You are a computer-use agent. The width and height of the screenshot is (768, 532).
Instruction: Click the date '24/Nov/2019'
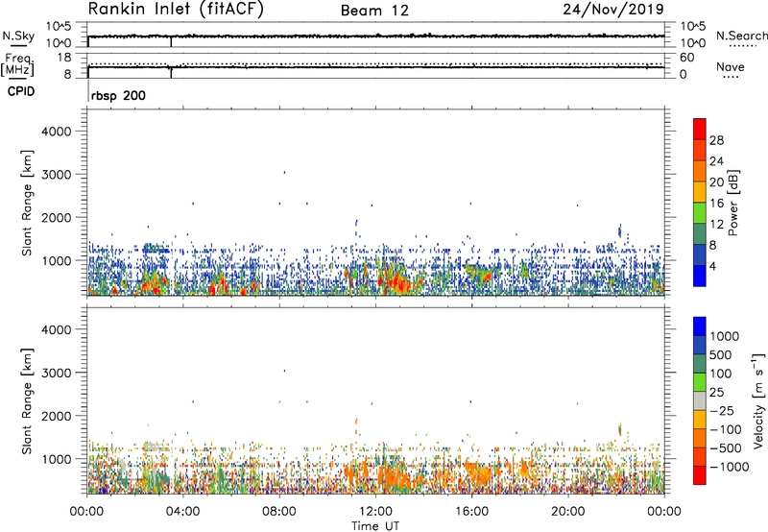click(x=613, y=10)
